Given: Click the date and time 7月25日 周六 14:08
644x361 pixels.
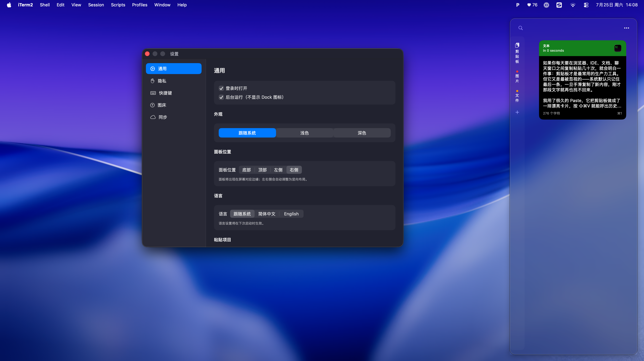Looking at the screenshot, I should (x=617, y=5).
